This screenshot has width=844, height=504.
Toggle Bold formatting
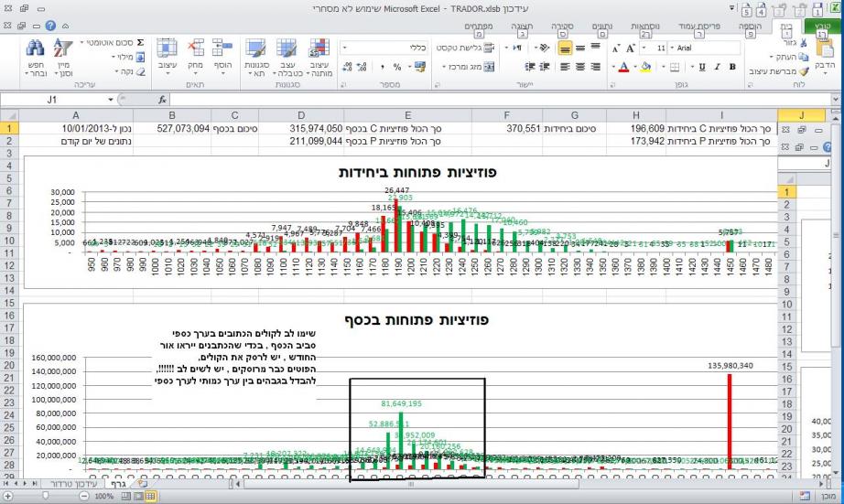tap(730, 68)
